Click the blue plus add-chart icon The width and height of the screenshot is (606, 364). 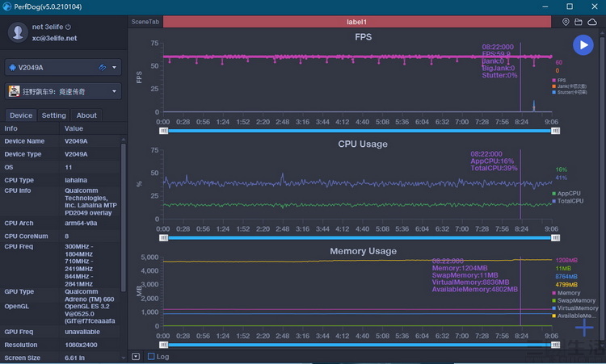pyautogui.click(x=584, y=328)
